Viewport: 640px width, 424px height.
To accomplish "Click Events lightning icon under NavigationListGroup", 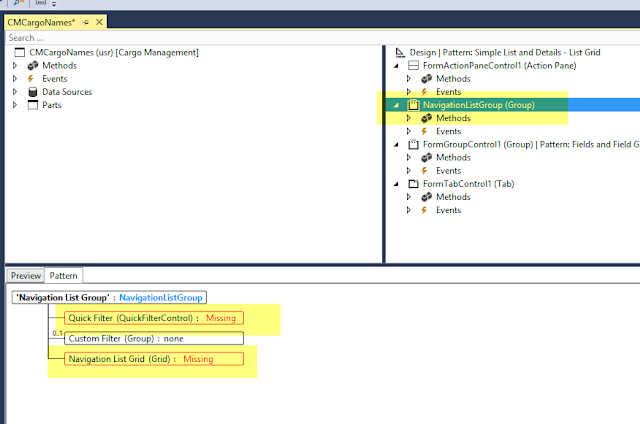I will pyautogui.click(x=424, y=131).
